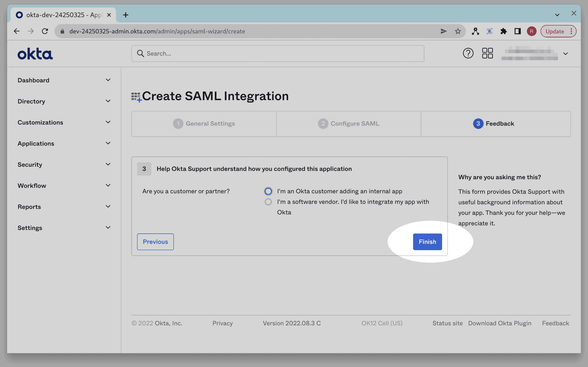Go to General Settings step tab
This screenshot has width=588, height=367.
204,124
